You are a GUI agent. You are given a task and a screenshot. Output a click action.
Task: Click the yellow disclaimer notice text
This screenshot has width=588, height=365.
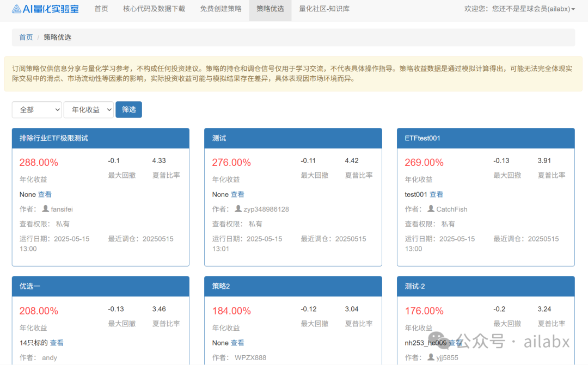[292, 73]
